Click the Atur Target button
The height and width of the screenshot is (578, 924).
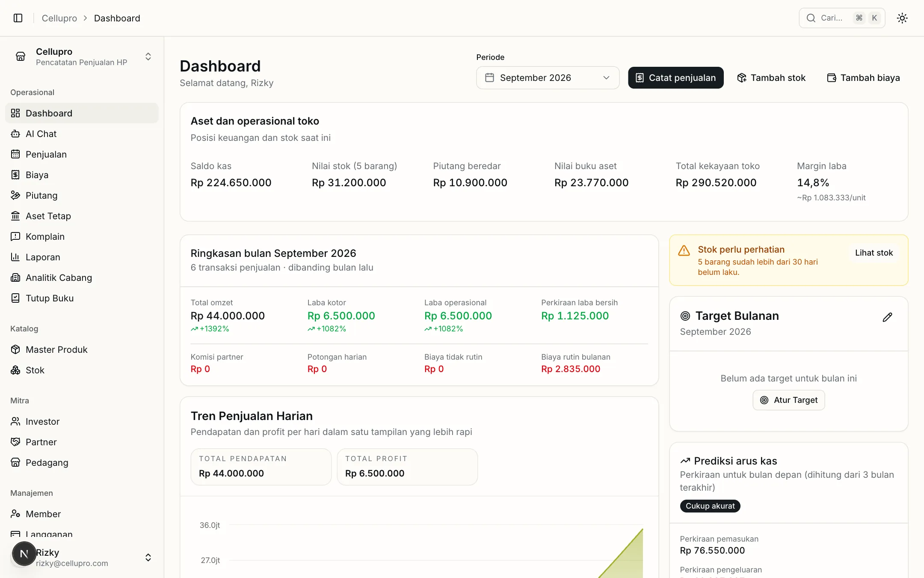coord(789,400)
